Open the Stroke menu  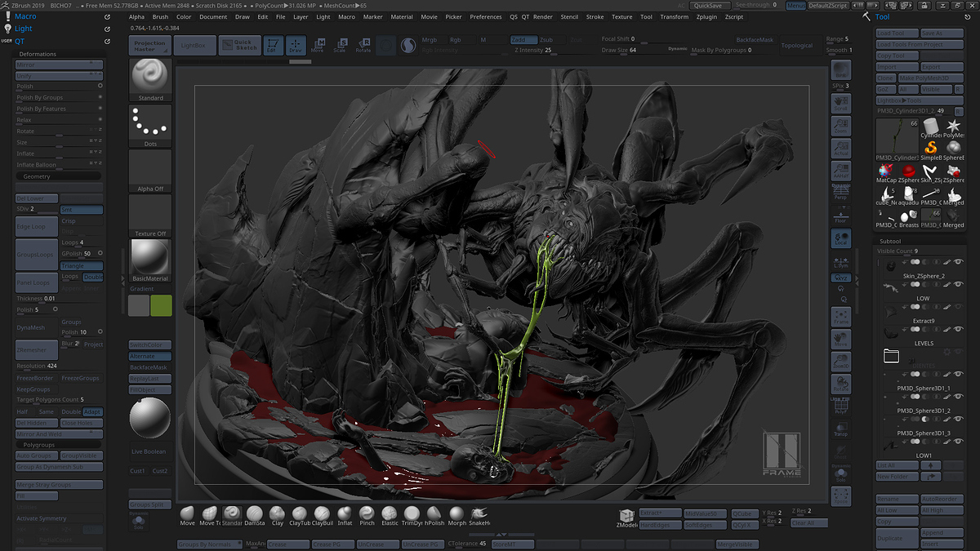(x=595, y=16)
